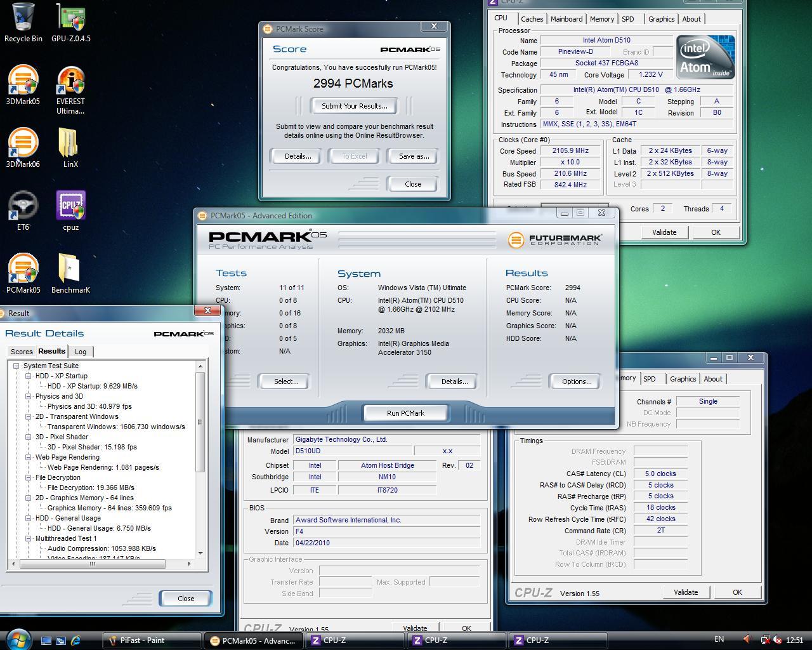The height and width of the screenshot is (650, 812).
Task: Click vertical scrollbar down arrow in Result tree
Action: point(200,553)
